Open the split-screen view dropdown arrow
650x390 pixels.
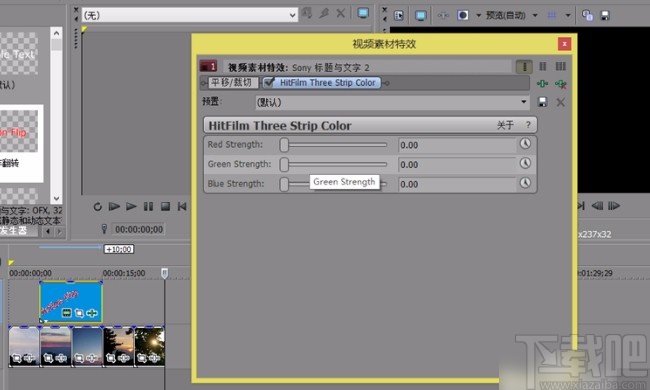coord(478,15)
